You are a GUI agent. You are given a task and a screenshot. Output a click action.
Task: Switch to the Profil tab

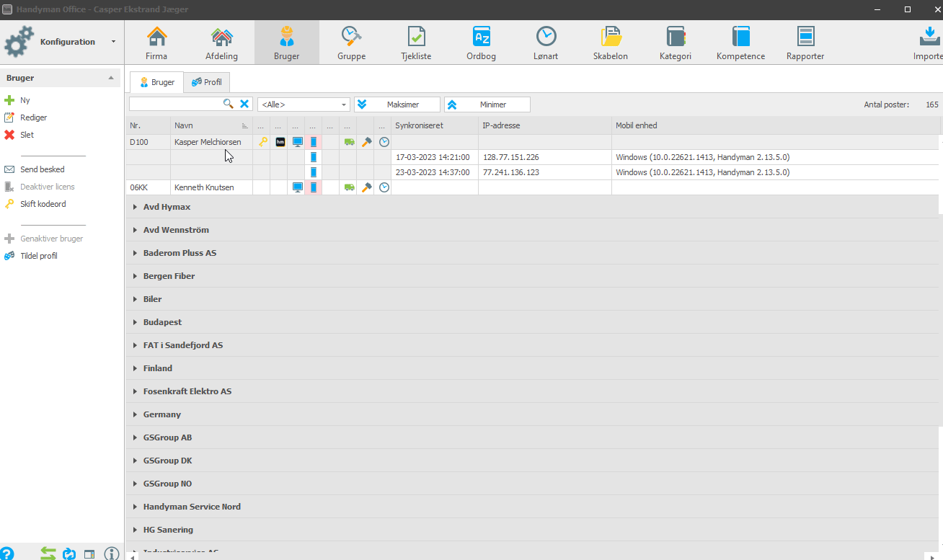tap(206, 82)
